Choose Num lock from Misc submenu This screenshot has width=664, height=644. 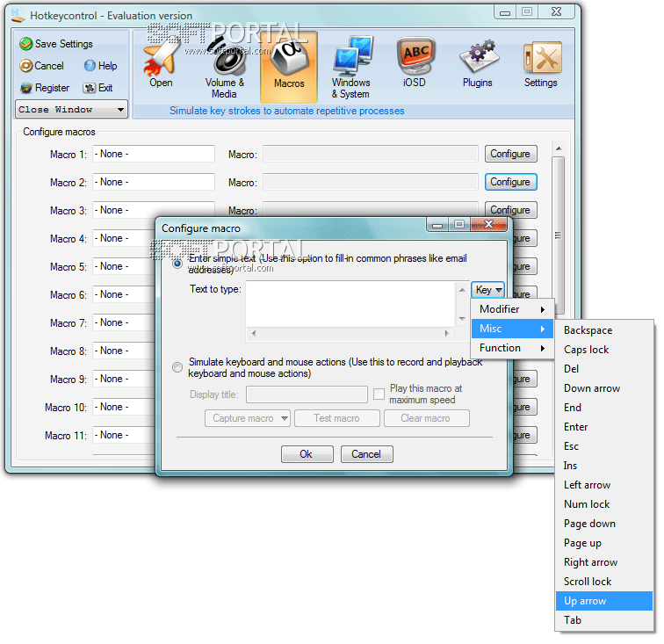click(x=604, y=504)
